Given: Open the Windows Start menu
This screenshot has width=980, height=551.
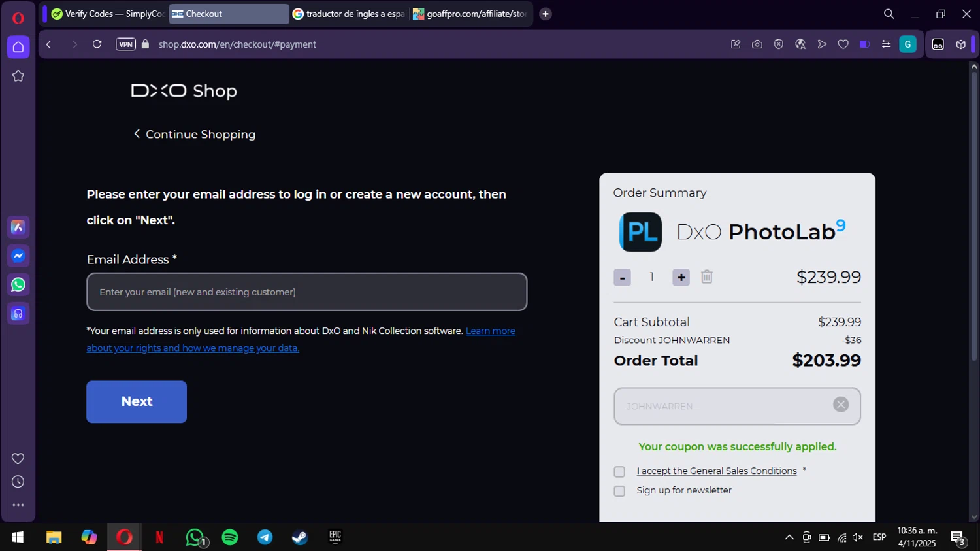Looking at the screenshot, I should pos(18,537).
